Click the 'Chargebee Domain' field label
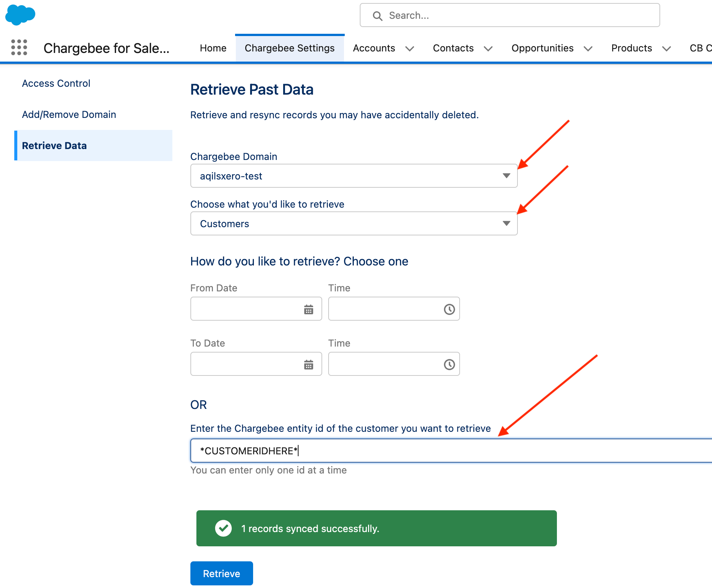Image resolution: width=712 pixels, height=588 pixels. tap(234, 157)
